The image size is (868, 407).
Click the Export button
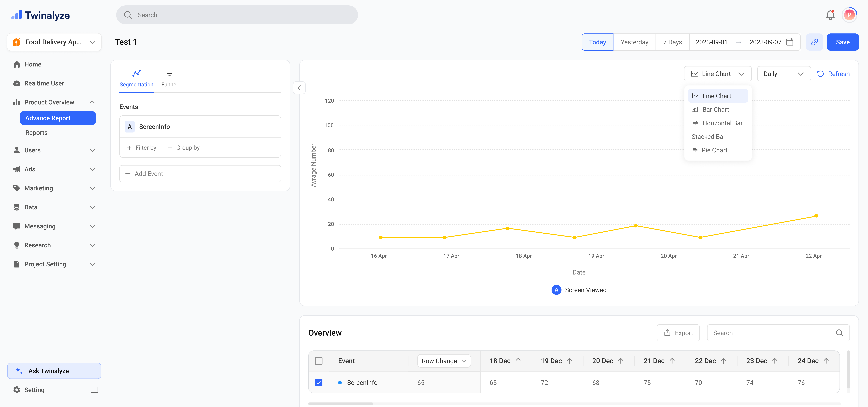[x=678, y=333]
